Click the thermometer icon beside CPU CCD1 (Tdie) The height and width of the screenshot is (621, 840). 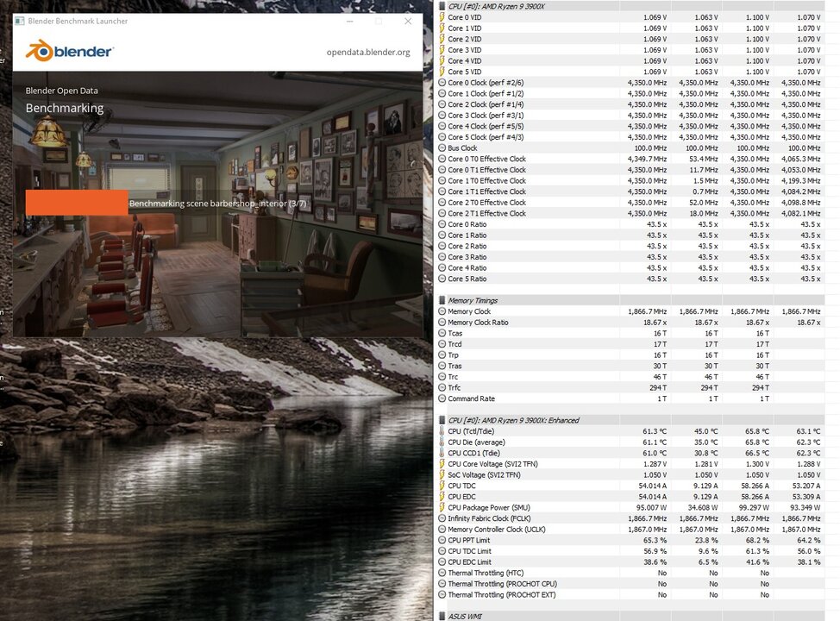coord(442,453)
